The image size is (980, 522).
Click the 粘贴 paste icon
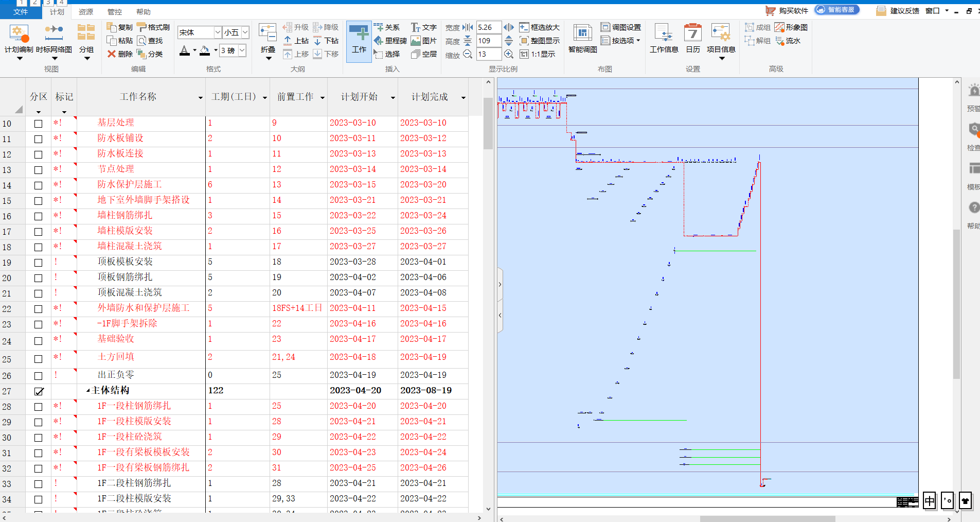coord(112,40)
